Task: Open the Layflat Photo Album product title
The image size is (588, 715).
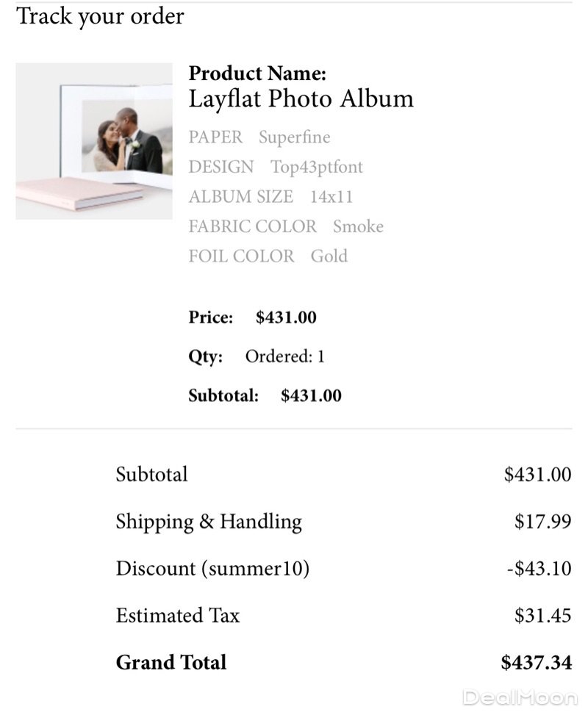Action: click(301, 98)
